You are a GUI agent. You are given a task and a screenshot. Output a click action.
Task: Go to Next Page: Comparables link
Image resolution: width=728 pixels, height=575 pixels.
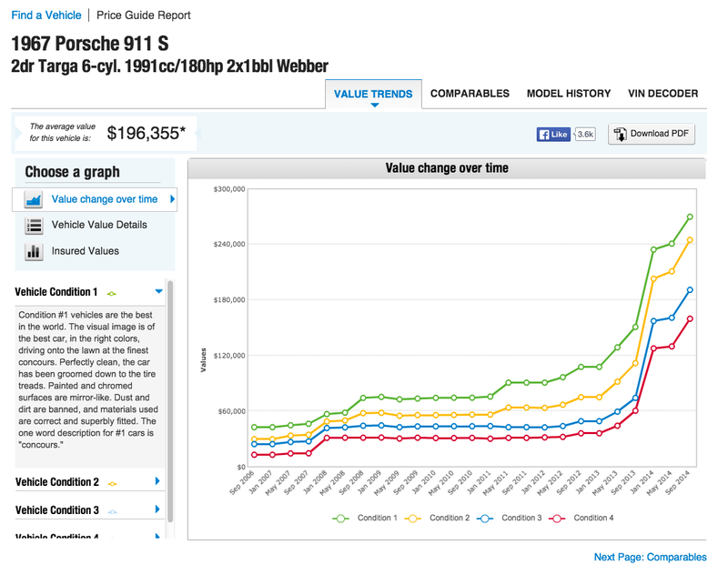(x=650, y=558)
